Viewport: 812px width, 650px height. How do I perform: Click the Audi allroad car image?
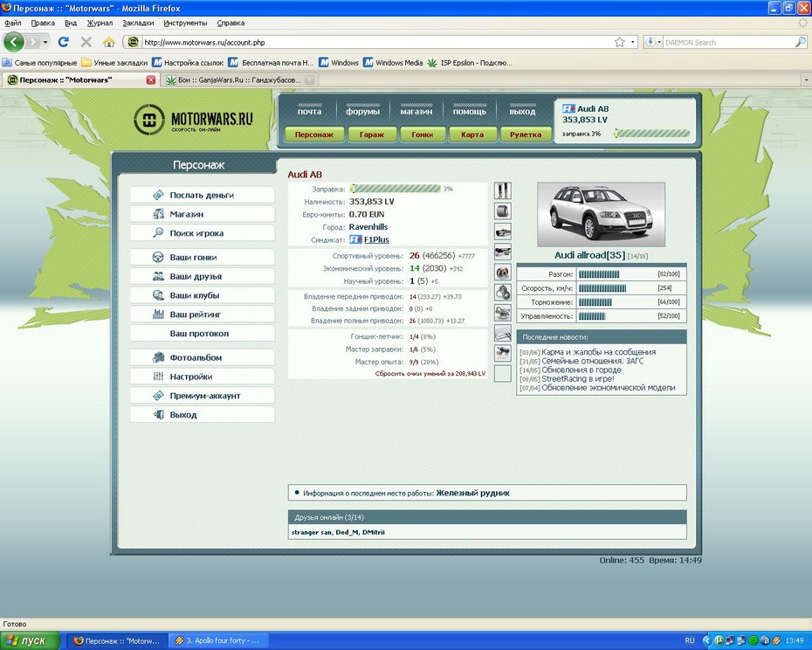pyautogui.click(x=601, y=214)
